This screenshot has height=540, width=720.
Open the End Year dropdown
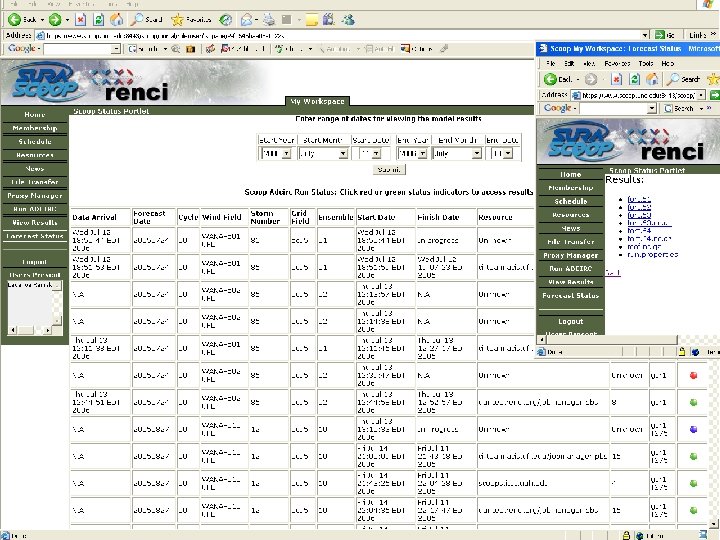[x=423, y=153]
